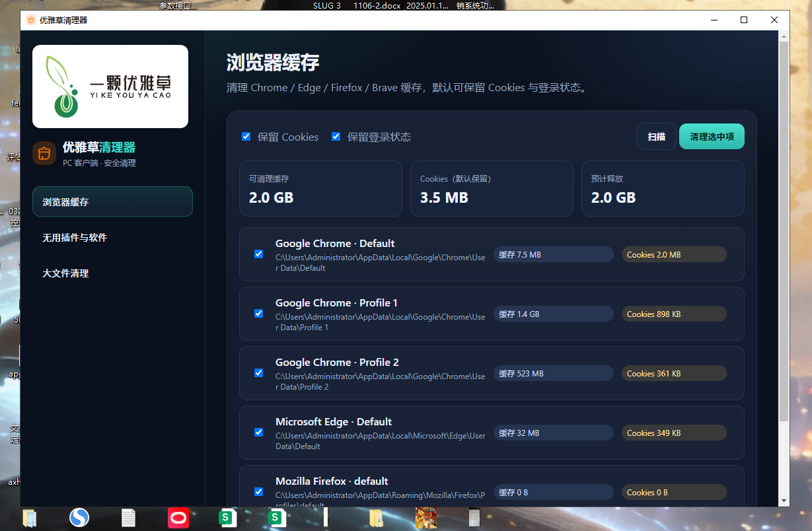Uncheck the Google Chrome · Default row
Screen dimensions: 812x531
tap(259, 254)
